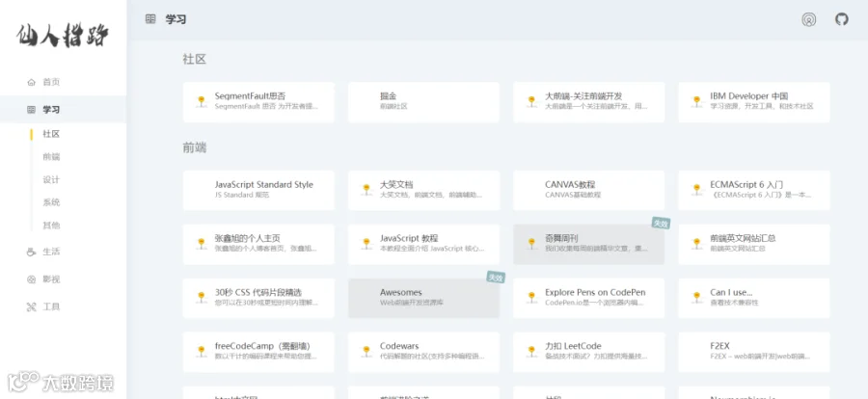Image resolution: width=868 pixels, height=399 pixels.
Task: Select the 其他 submenu entry
Action: coord(51,226)
